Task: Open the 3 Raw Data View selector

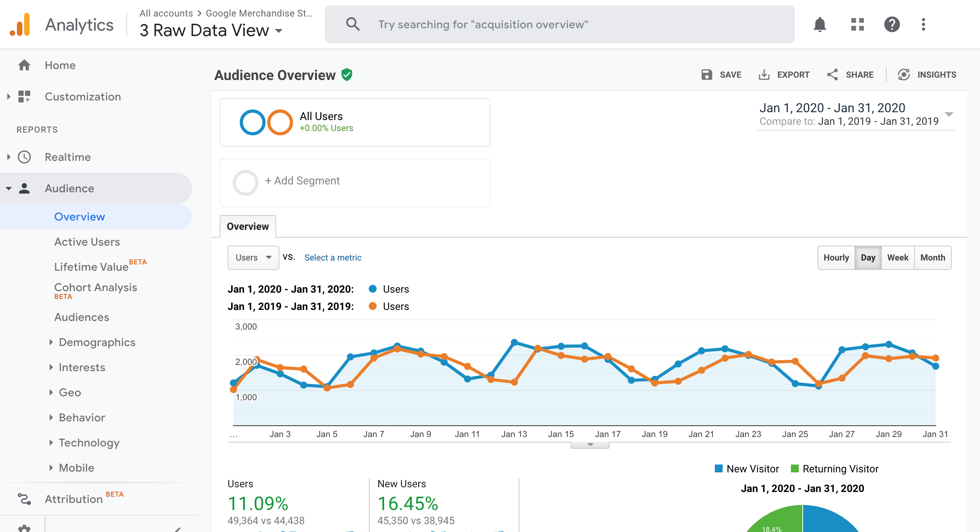Action: click(x=211, y=30)
